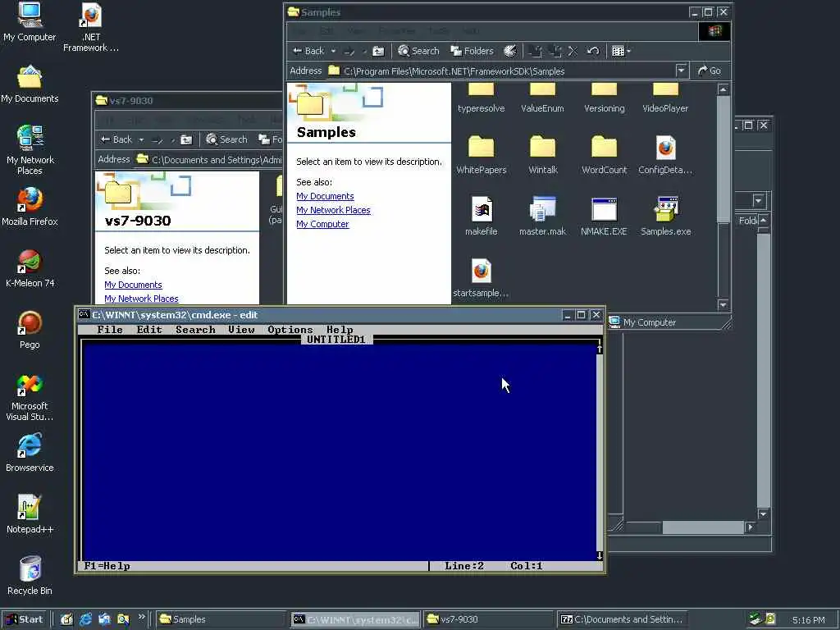Image resolution: width=840 pixels, height=630 pixels.
Task: Launch Pego desktop shortcut
Action: [30, 330]
